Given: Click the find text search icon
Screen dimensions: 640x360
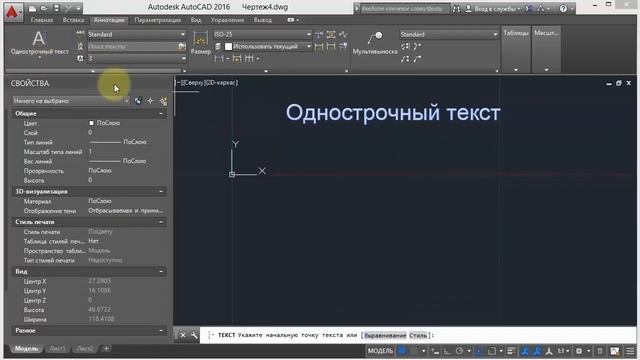Looking at the screenshot, I should coord(182,47).
